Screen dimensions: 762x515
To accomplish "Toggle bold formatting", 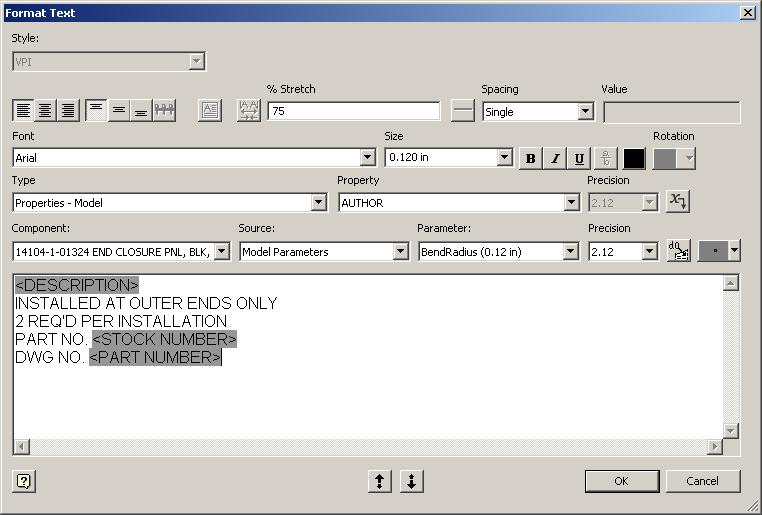I will click(x=531, y=158).
